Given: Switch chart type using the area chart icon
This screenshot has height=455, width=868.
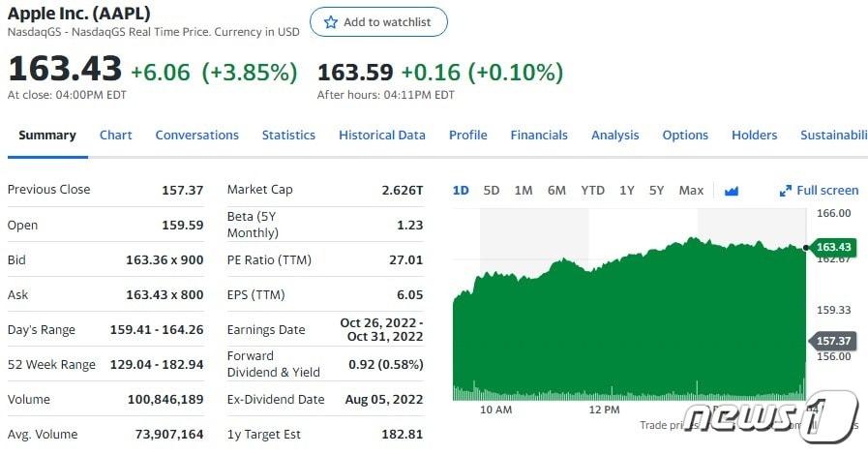Looking at the screenshot, I should 732,191.
